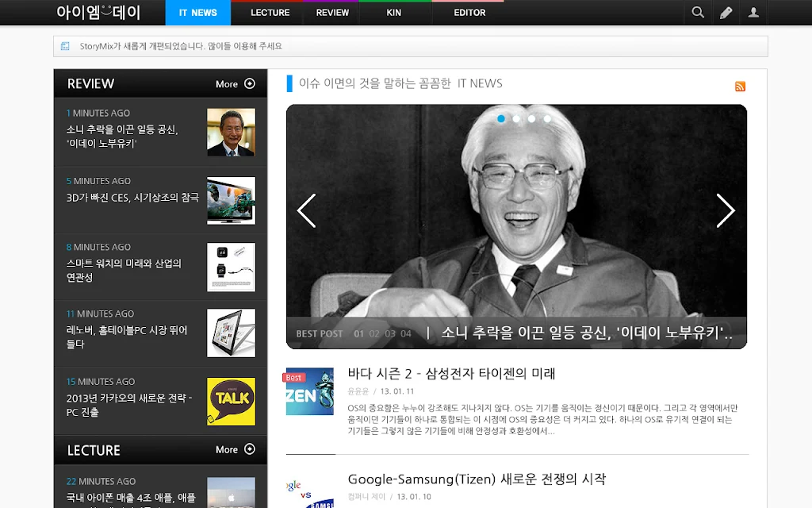This screenshot has height=508, width=812.
Task: Open the '2013년 카카오의 새로운 전략' item
Action: [129, 405]
